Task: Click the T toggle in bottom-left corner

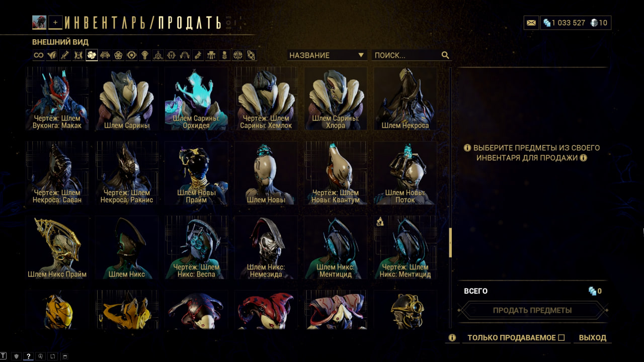Action: click(4, 356)
